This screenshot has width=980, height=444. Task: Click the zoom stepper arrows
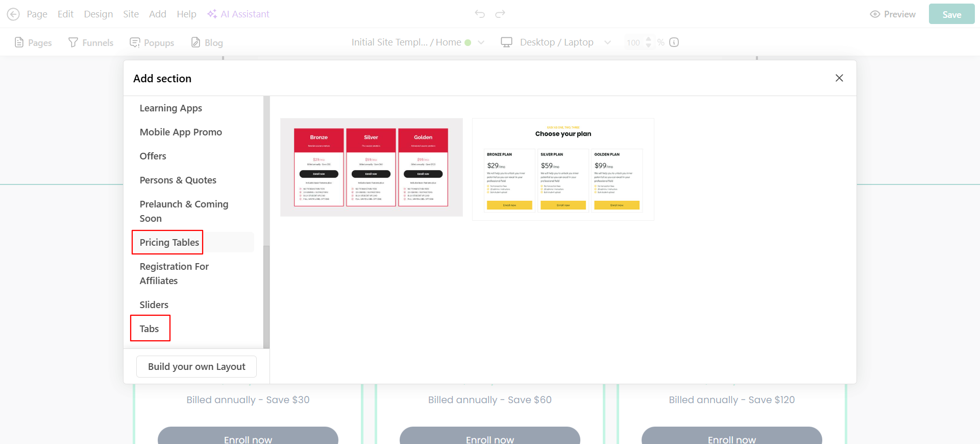649,42
